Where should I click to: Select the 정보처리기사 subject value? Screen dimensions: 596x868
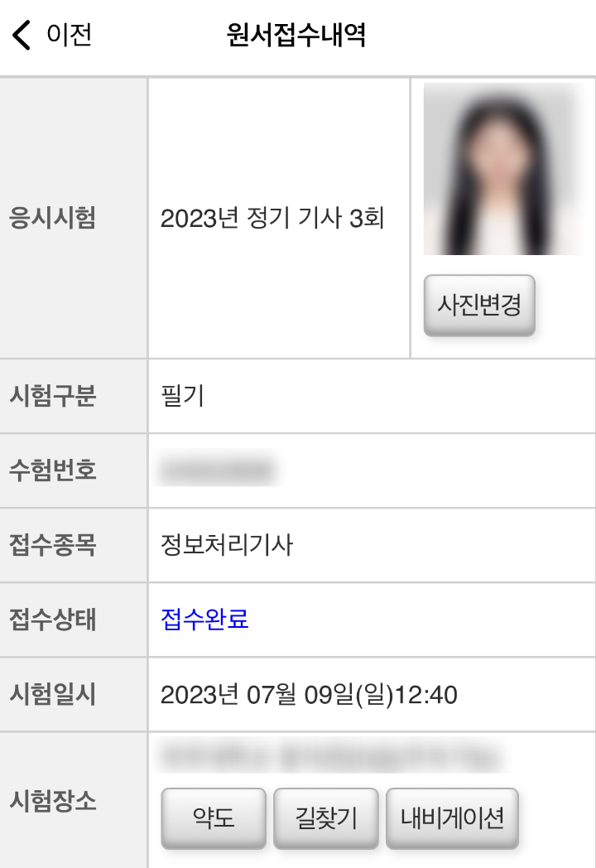click(x=226, y=545)
